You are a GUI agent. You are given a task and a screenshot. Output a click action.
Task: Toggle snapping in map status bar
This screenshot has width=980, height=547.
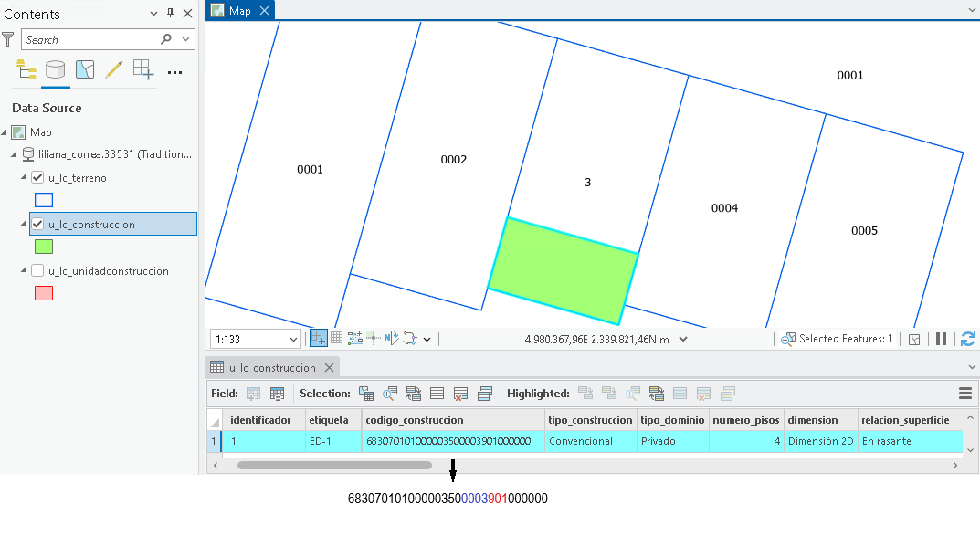coord(318,338)
